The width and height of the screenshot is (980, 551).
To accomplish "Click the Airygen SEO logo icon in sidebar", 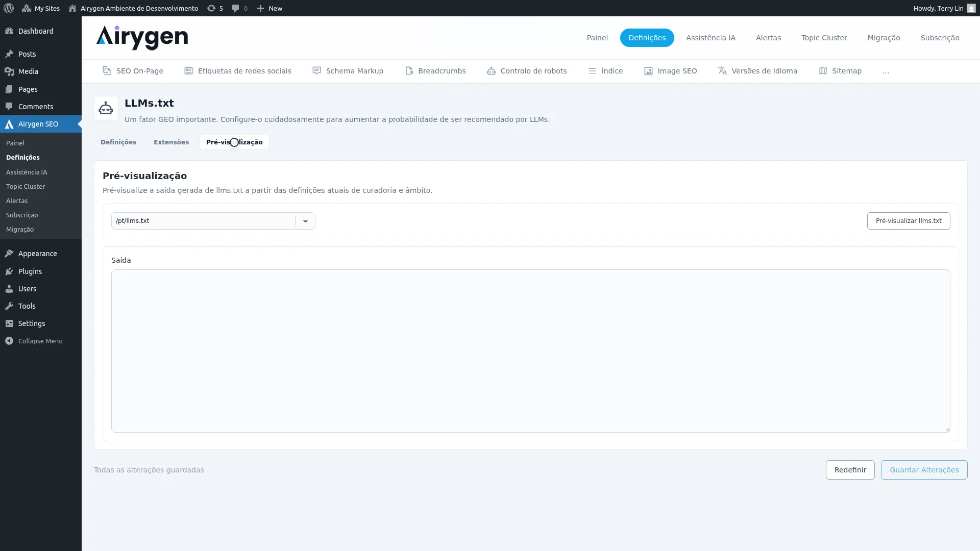I will point(9,124).
